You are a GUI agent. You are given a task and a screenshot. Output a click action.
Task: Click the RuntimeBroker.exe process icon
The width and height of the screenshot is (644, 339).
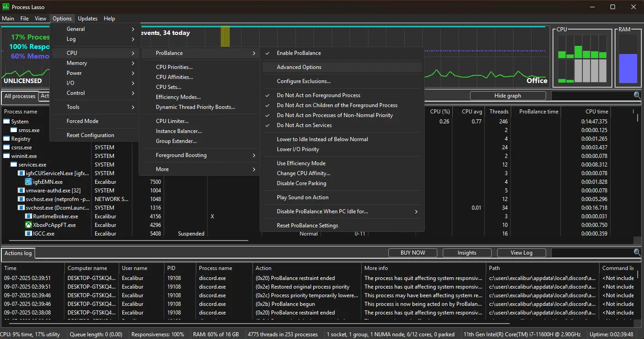(28, 216)
